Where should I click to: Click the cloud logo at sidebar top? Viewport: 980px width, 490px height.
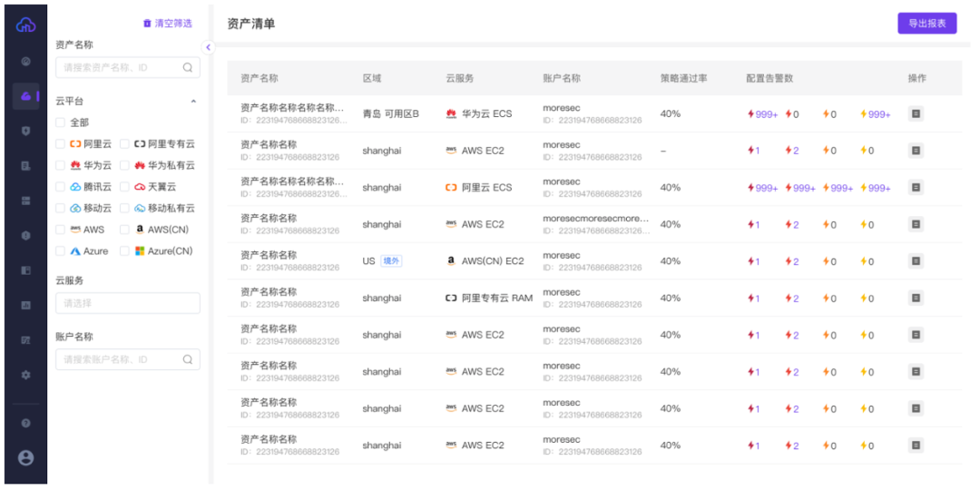click(x=25, y=25)
